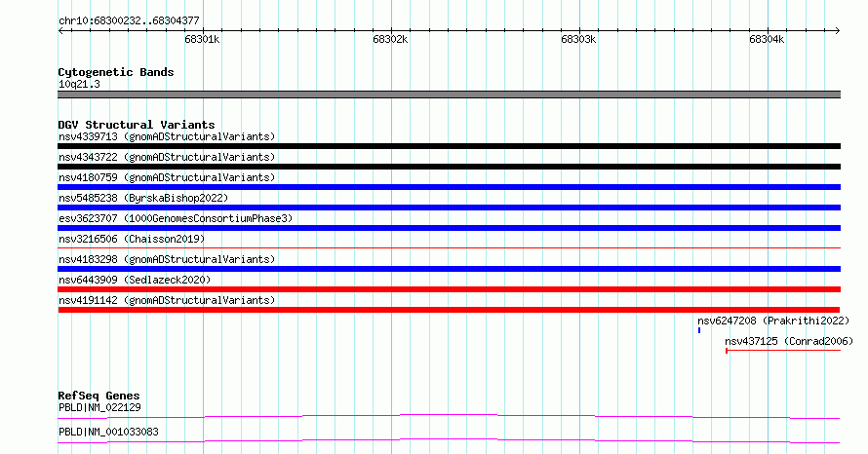Image resolution: width=868 pixels, height=454 pixels.
Task: Select the magenta line for PBLD|NM_022129
Action: click(x=449, y=416)
